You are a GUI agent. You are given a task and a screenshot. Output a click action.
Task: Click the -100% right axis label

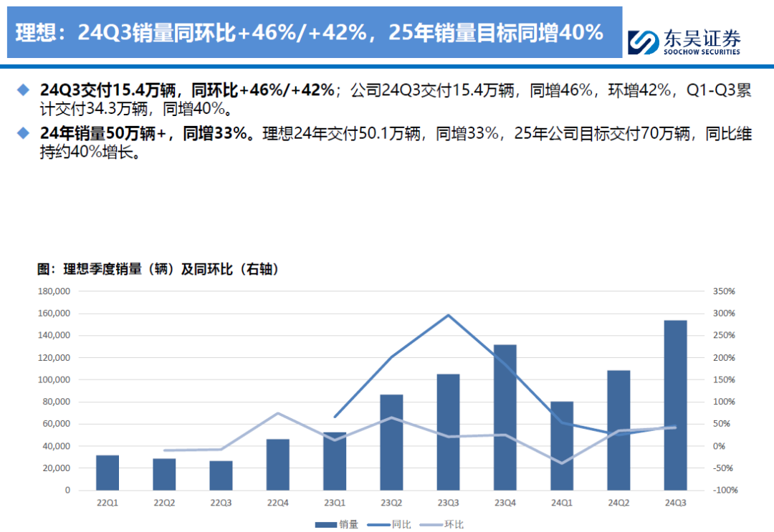[725, 490]
